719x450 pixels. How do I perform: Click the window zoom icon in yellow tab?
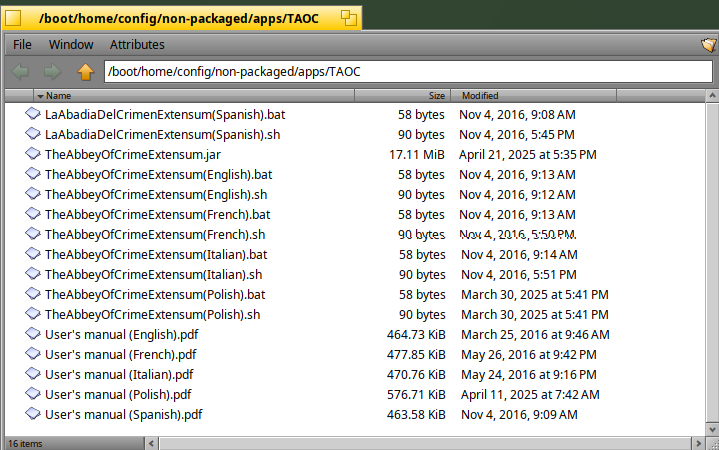pos(349,18)
